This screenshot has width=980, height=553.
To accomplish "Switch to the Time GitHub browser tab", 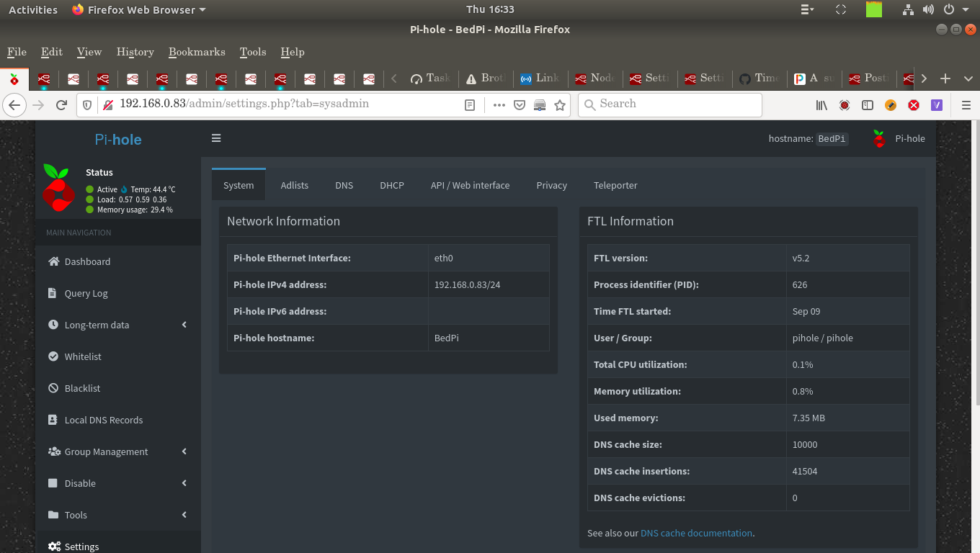I will pyautogui.click(x=759, y=78).
